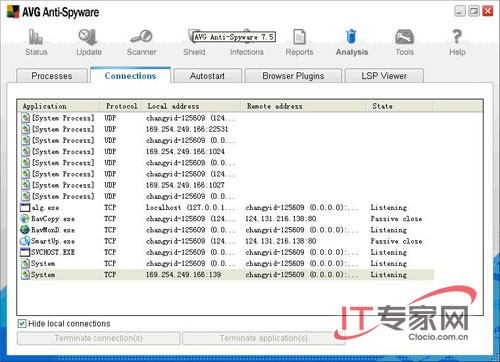Minimize the AVG Anti-Spyware window
The width and height of the screenshot is (500, 362).
pos(459,11)
